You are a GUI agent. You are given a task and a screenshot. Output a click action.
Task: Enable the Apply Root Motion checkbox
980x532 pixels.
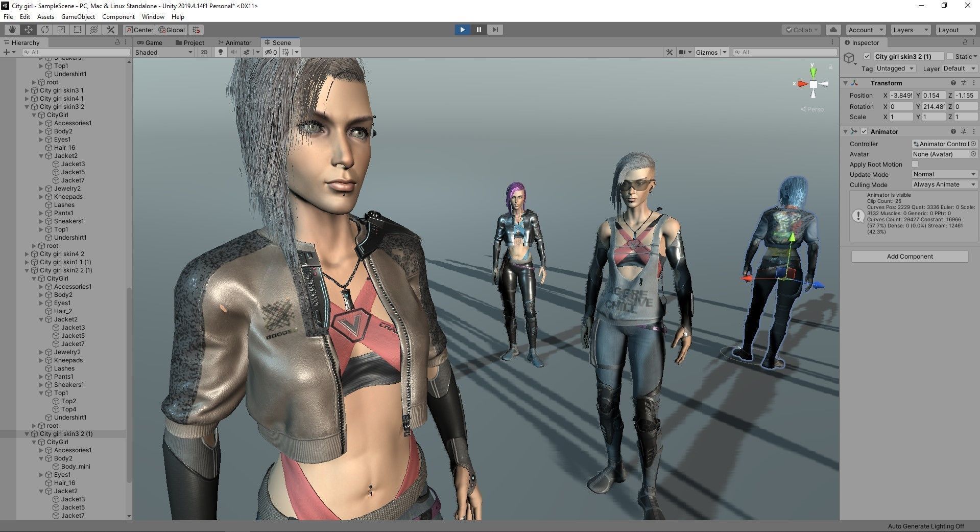pyautogui.click(x=915, y=164)
